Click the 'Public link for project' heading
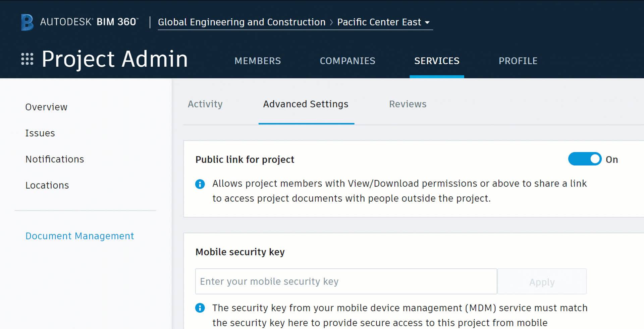The image size is (644, 329). [245, 159]
